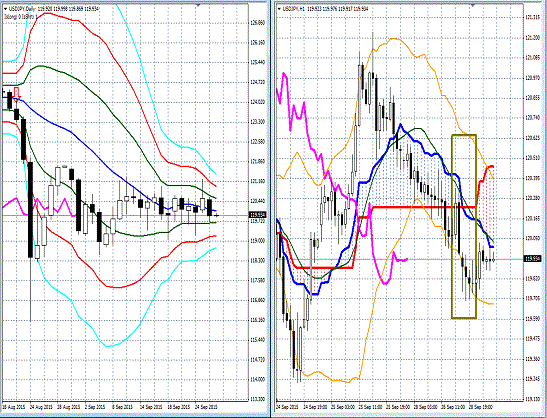Image resolution: width=547 pixels, height=418 pixels.
Task: Click the 24 Aug 2015 date on Daily axis
Action: coord(41,407)
